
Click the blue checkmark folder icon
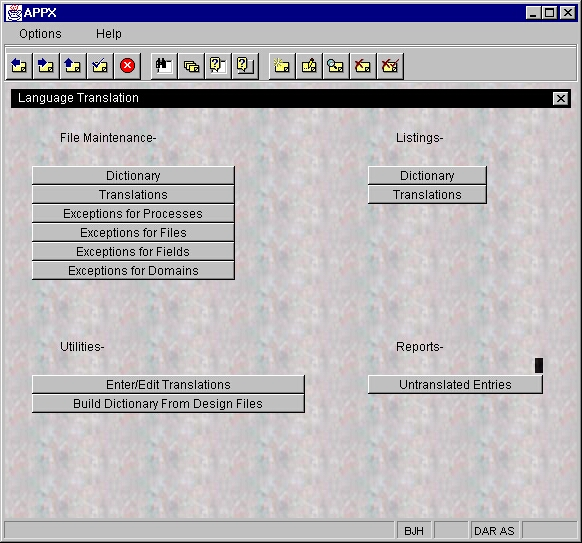click(100, 66)
